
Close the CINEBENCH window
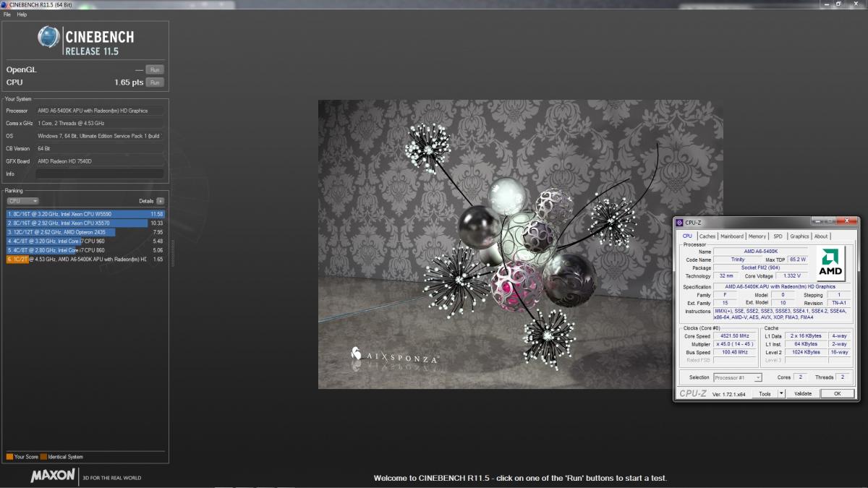coord(855,4)
